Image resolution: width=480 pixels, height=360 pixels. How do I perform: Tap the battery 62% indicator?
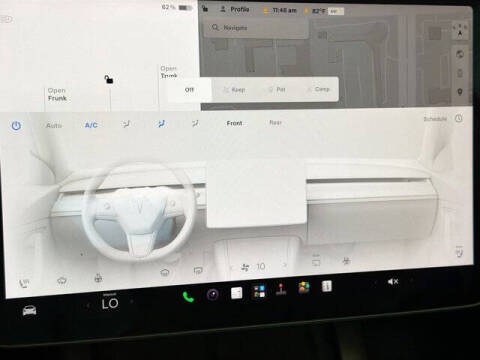[177, 7]
